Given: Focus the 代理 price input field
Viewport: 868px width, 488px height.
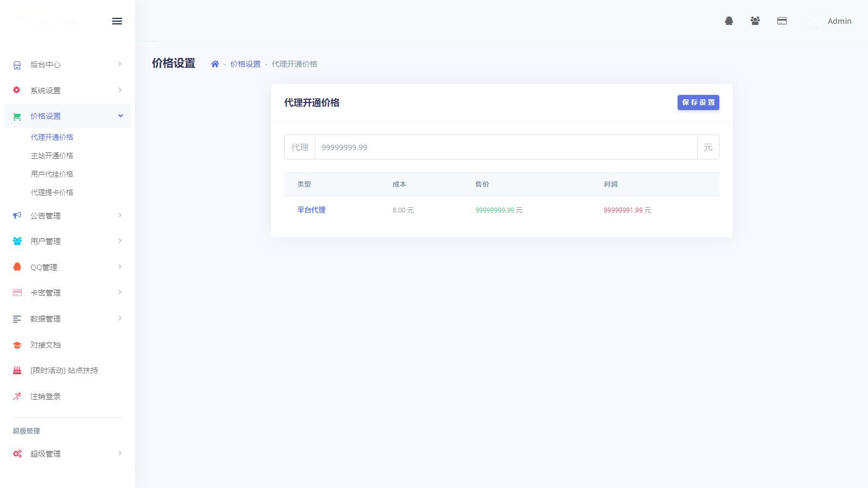Looking at the screenshot, I should click(x=506, y=147).
